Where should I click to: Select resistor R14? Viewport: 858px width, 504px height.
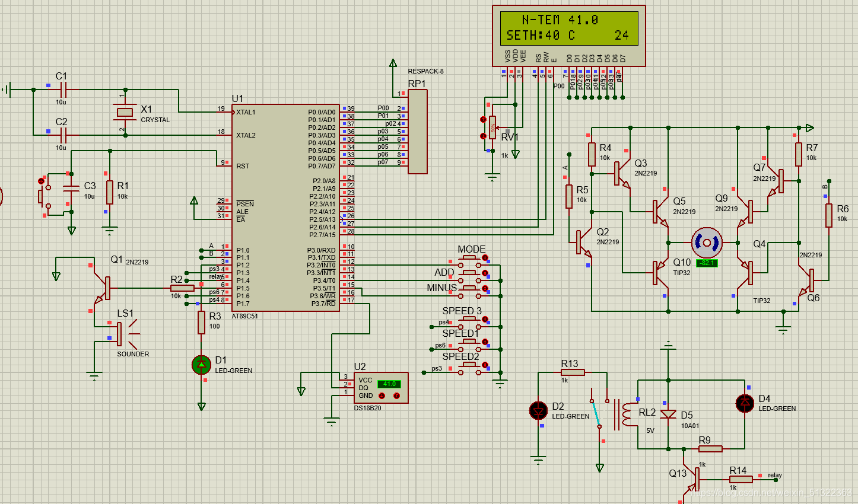coord(741,479)
